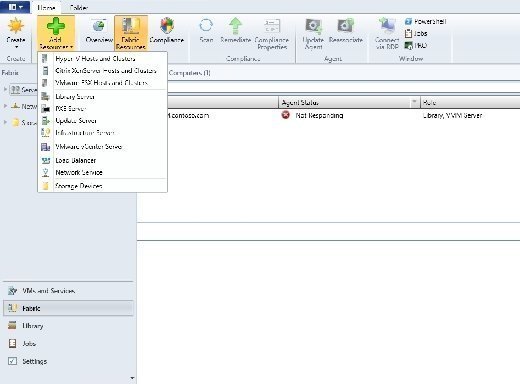Viewport: 520px width, 384px height.
Task: Open Fabric workspace
Action: pos(68,308)
